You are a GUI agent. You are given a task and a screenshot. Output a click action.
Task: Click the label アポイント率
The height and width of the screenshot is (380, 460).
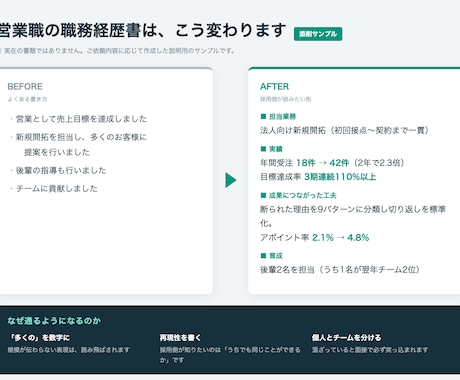[285, 237]
